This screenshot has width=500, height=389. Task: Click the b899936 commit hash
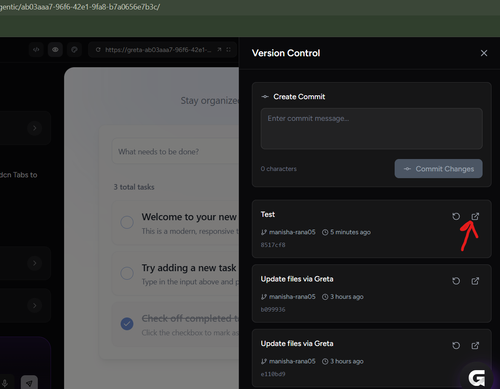273,309
